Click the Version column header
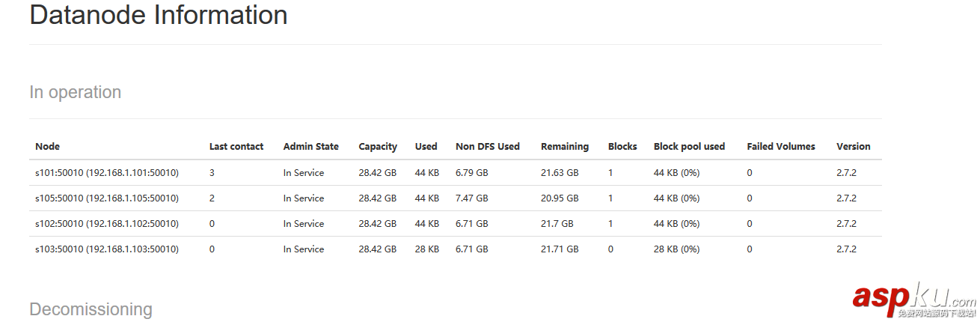Screen dimensions: 980x322 pos(853,147)
